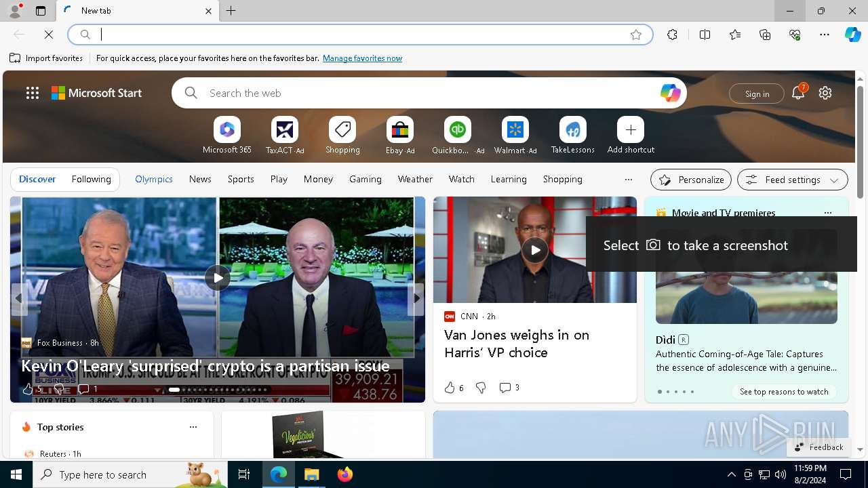Close the New tab tab
This screenshot has width=868, height=488.
[208, 11]
